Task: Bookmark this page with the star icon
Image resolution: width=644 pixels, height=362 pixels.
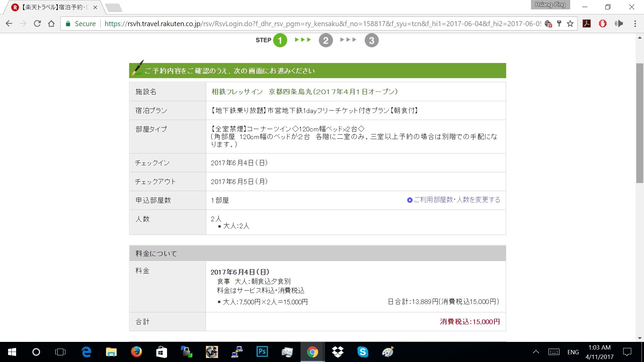Action: (x=570, y=23)
